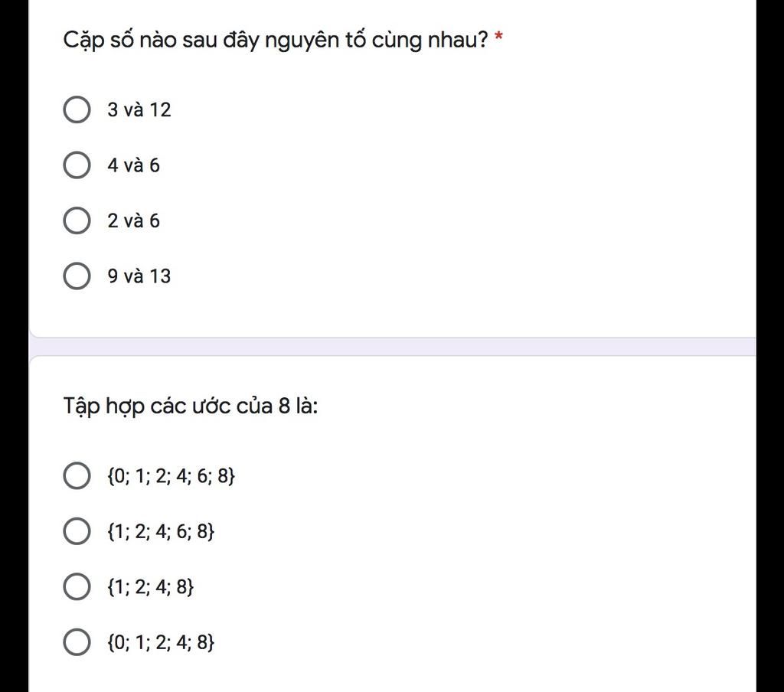784x692 pixels.
Task: Click the red required asterisk
Action: [x=498, y=38]
